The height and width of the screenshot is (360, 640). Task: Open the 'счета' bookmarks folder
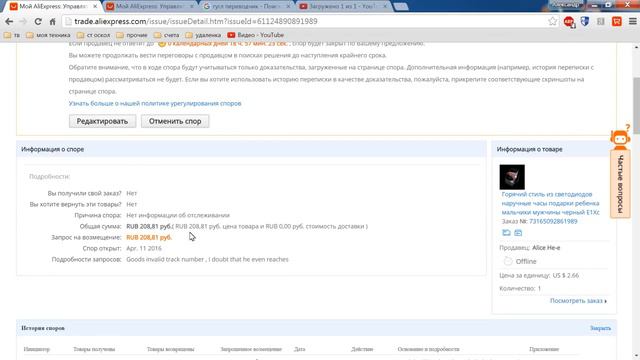point(167,35)
